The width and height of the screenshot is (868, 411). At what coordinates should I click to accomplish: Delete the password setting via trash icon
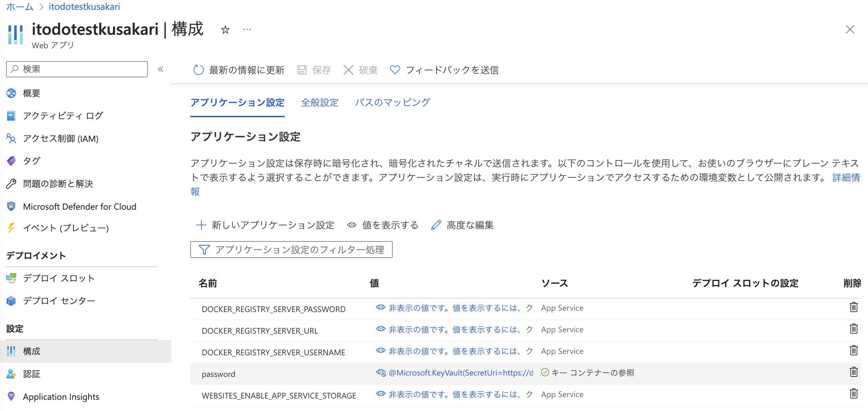853,372
